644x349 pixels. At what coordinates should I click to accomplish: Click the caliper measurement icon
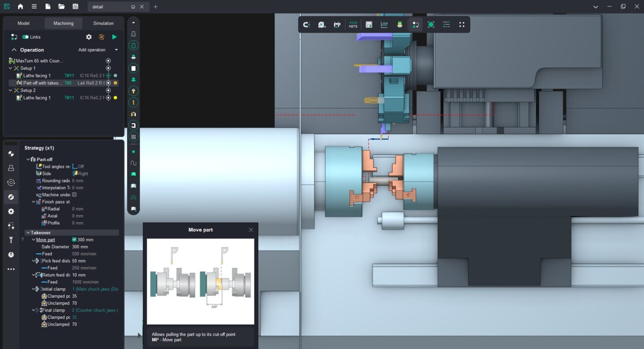click(x=337, y=25)
